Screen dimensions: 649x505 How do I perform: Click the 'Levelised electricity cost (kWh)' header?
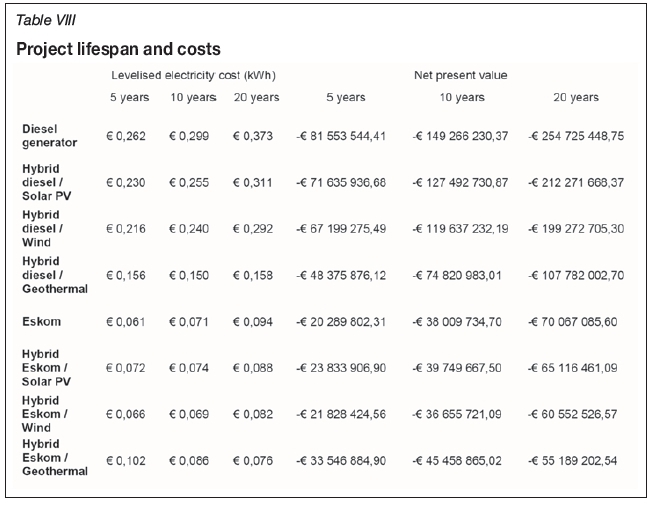pyautogui.click(x=193, y=75)
